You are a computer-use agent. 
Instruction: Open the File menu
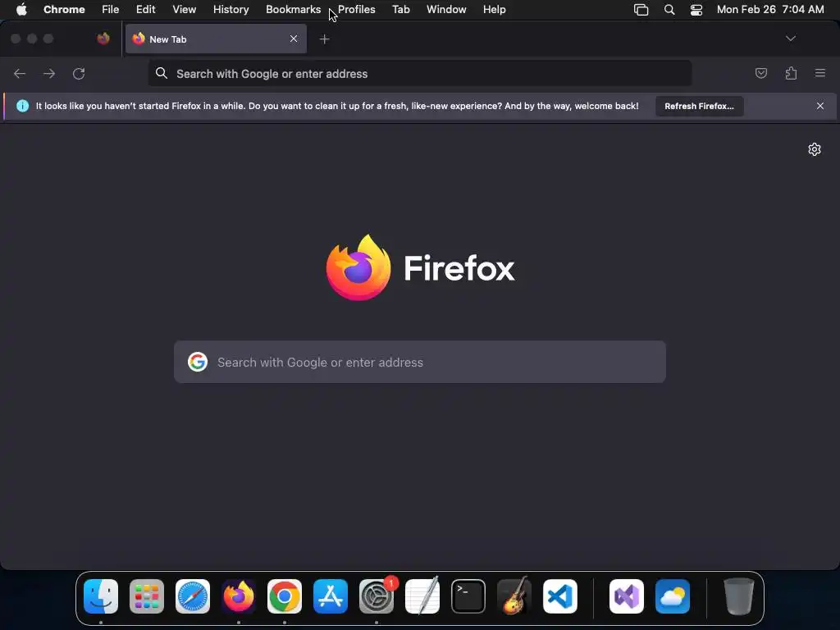[111, 10]
